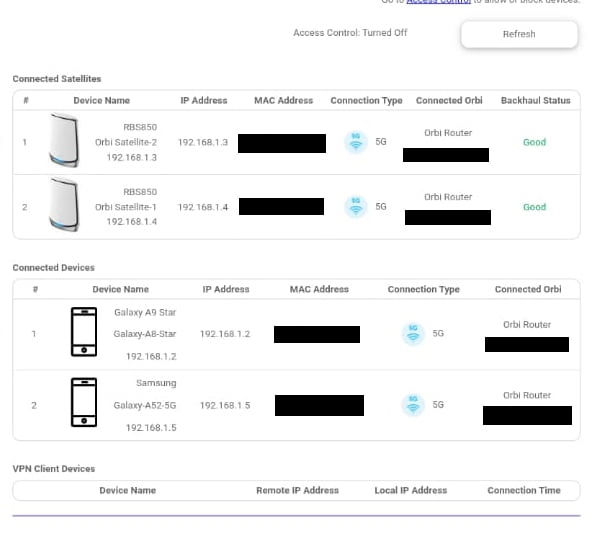The width and height of the screenshot is (605, 559).
Task: Select the Galaxy-A8-Star device name
Action: (145, 334)
